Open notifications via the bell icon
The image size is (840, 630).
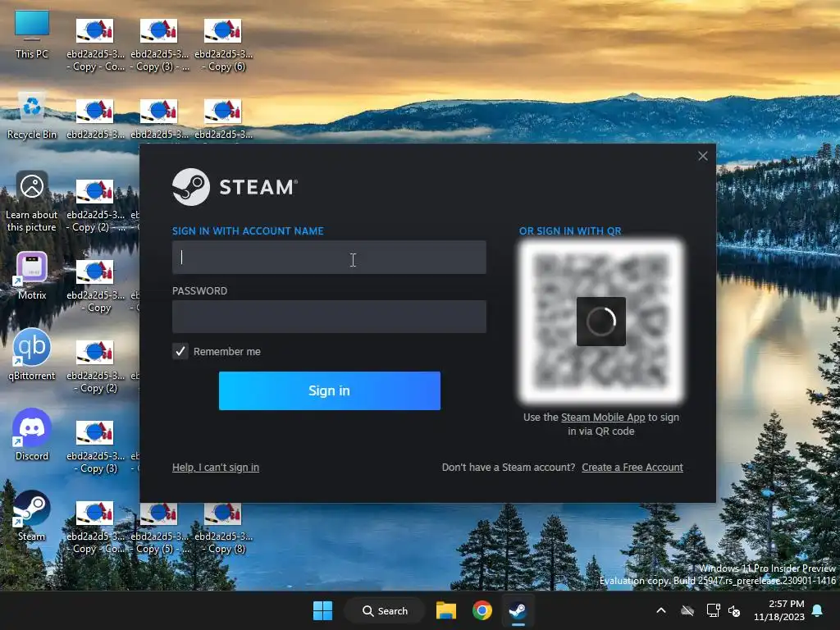click(818, 610)
